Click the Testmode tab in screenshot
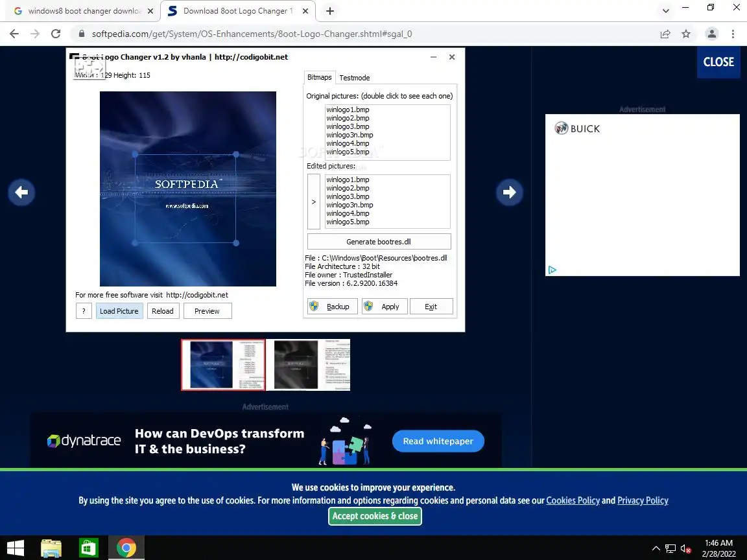The image size is (747, 560). pyautogui.click(x=355, y=78)
